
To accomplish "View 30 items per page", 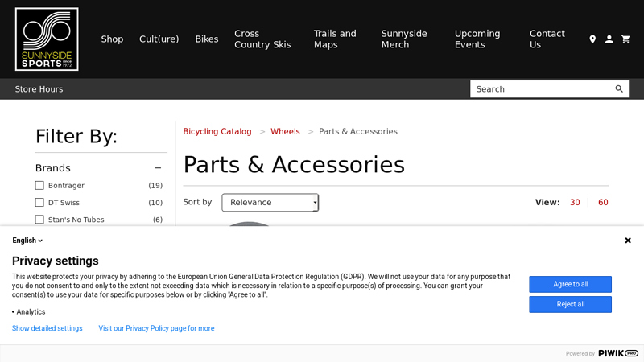I will tap(575, 203).
